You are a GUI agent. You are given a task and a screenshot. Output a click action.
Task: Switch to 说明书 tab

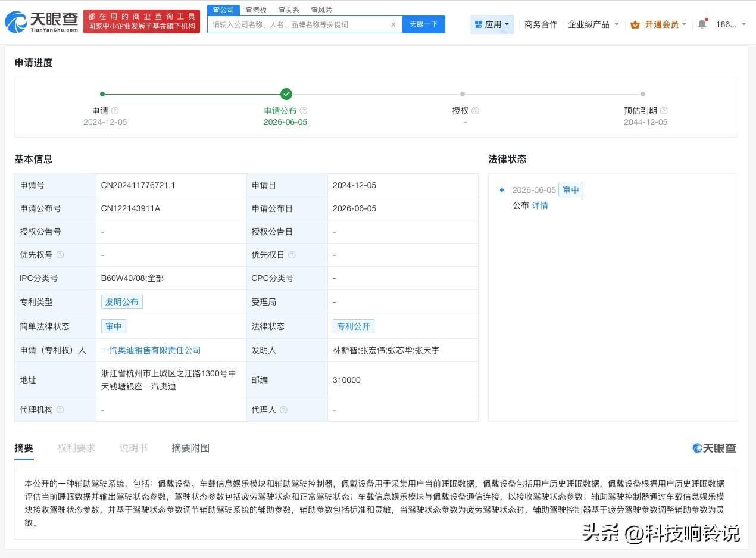click(133, 448)
